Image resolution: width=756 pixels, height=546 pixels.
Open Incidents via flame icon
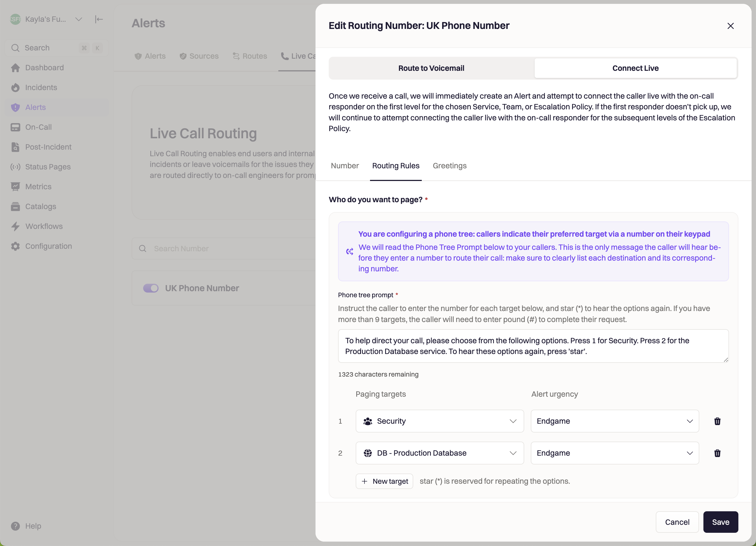[x=15, y=87]
